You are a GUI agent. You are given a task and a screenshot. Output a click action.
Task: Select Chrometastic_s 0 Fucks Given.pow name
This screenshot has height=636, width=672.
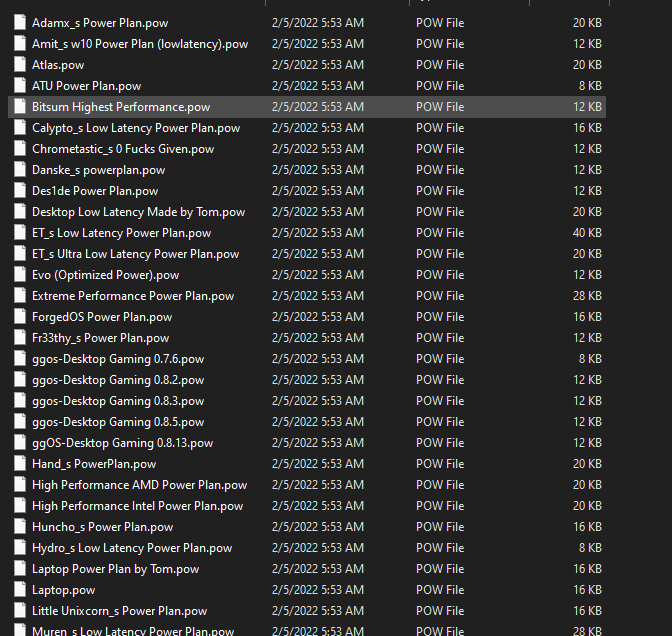(123, 149)
